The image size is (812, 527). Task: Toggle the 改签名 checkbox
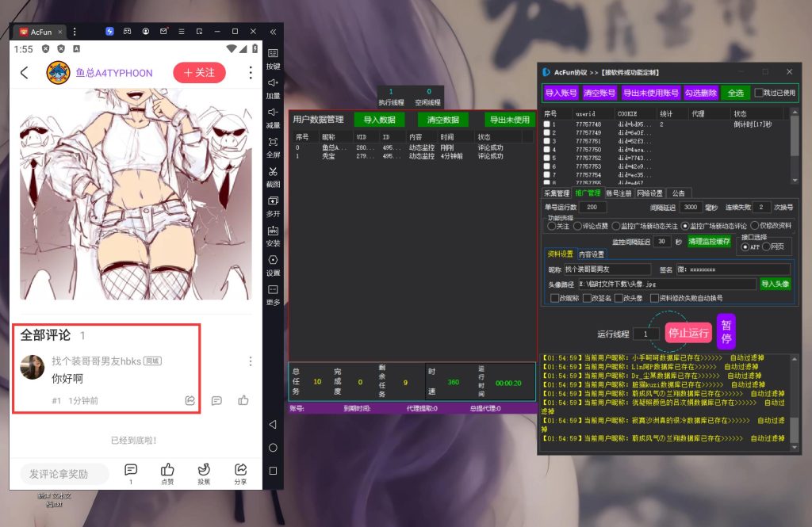click(588, 298)
